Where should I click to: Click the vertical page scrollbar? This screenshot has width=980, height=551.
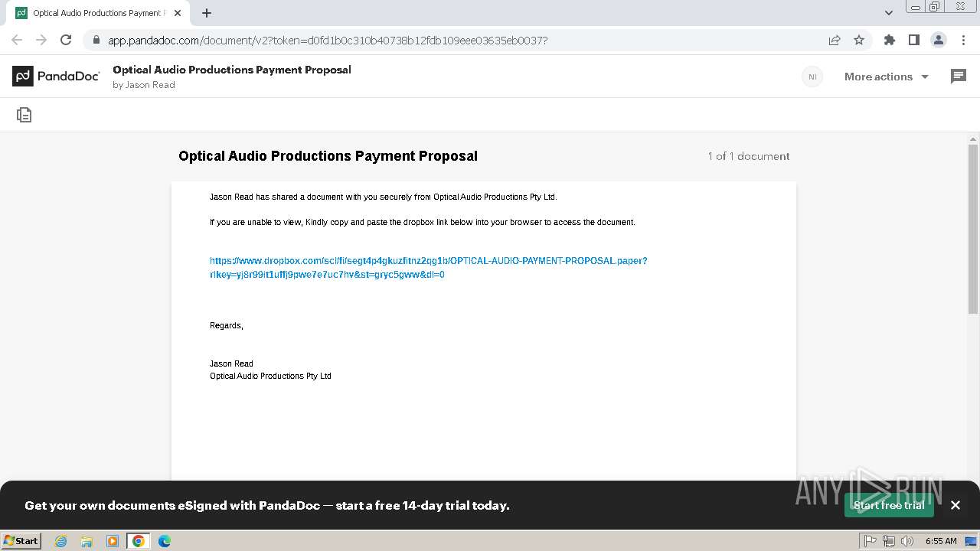tap(973, 230)
